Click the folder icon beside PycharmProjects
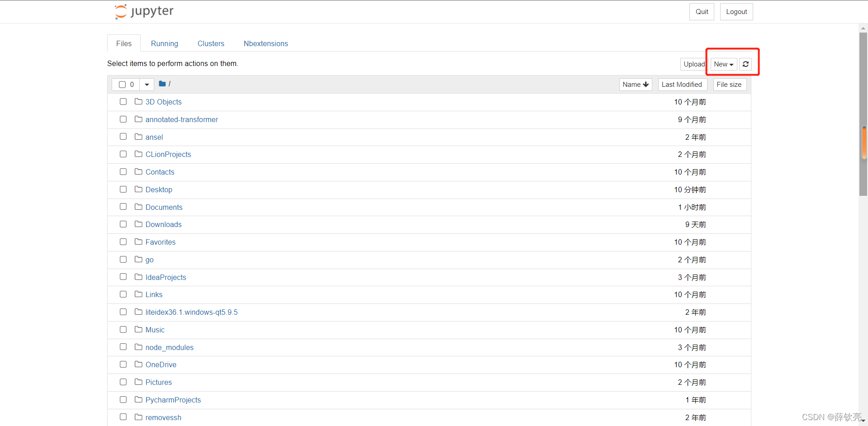 (139, 400)
